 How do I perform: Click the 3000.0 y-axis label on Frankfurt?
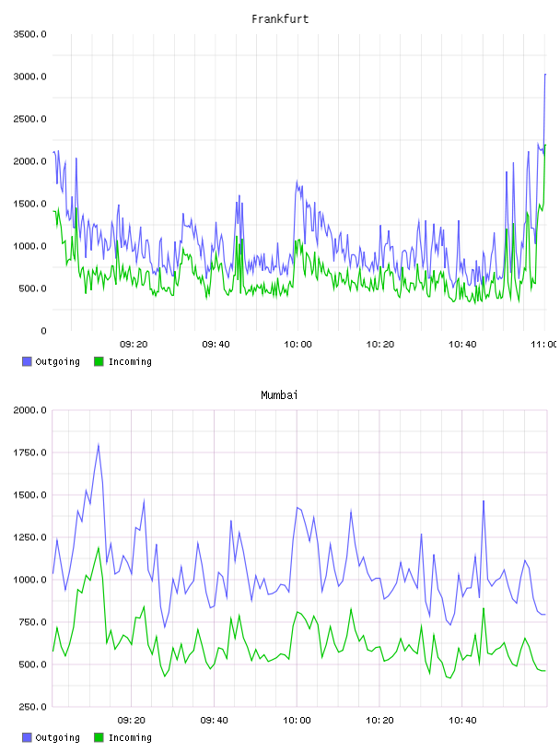29,76
